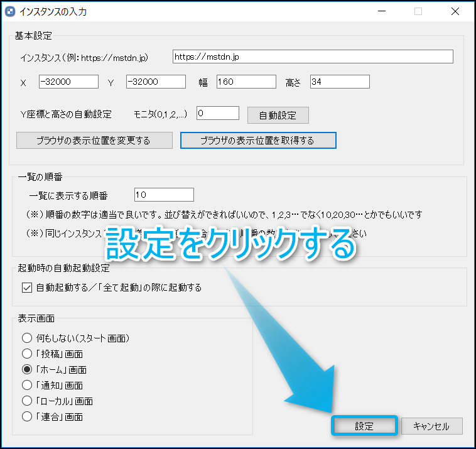Choose the 「ローカル」画面 radio option
Image resolution: width=476 pixels, height=449 pixels.
[x=27, y=401]
